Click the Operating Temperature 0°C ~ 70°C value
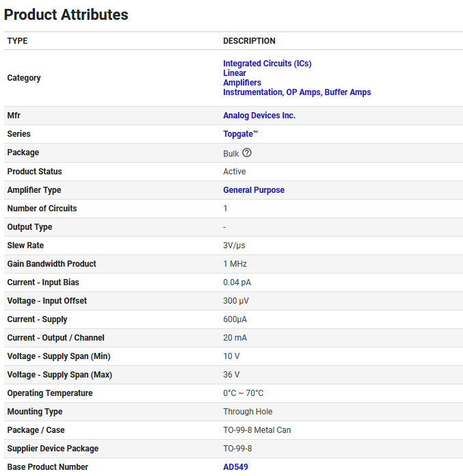This screenshot has height=476, width=463. point(243,393)
